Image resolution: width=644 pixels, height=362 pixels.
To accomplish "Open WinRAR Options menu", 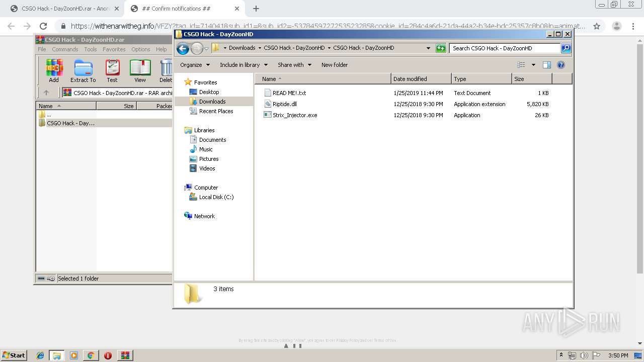I will [141, 49].
